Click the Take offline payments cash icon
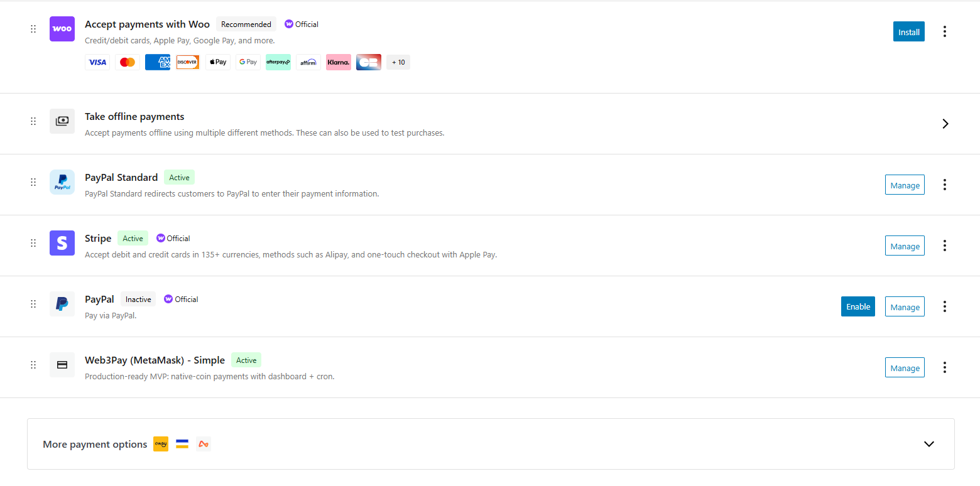This screenshot has width=980, height=486. click(x=62, y=121)
